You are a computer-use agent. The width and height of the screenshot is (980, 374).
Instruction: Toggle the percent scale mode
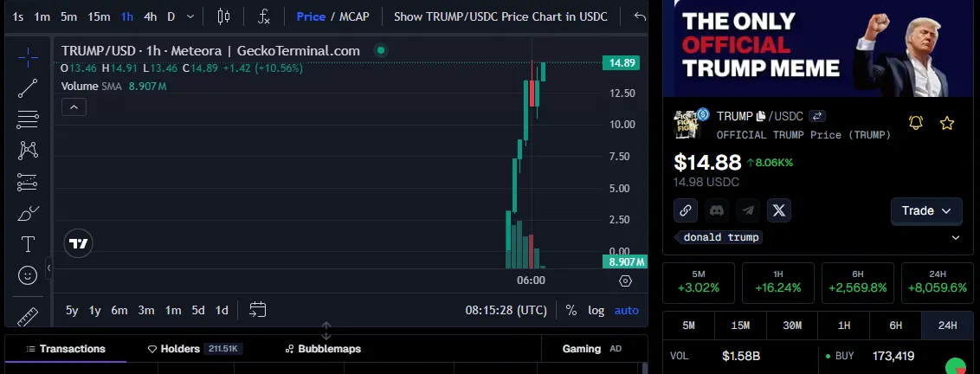tap(571, 310)
